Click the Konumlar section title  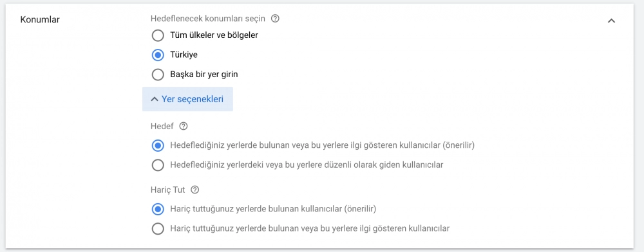pyautogui.click(x=40, y=19)
